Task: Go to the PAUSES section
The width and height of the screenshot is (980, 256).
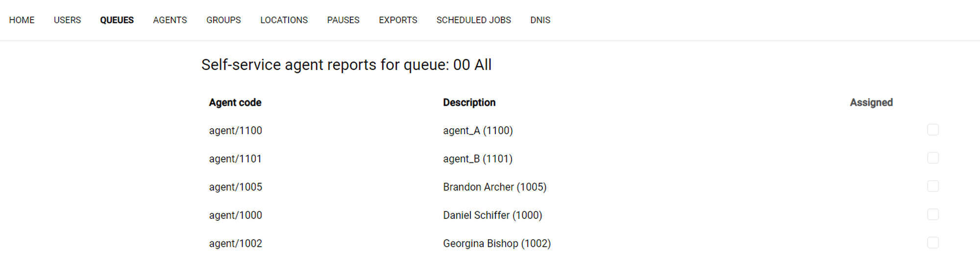Action: coord(343,20)
